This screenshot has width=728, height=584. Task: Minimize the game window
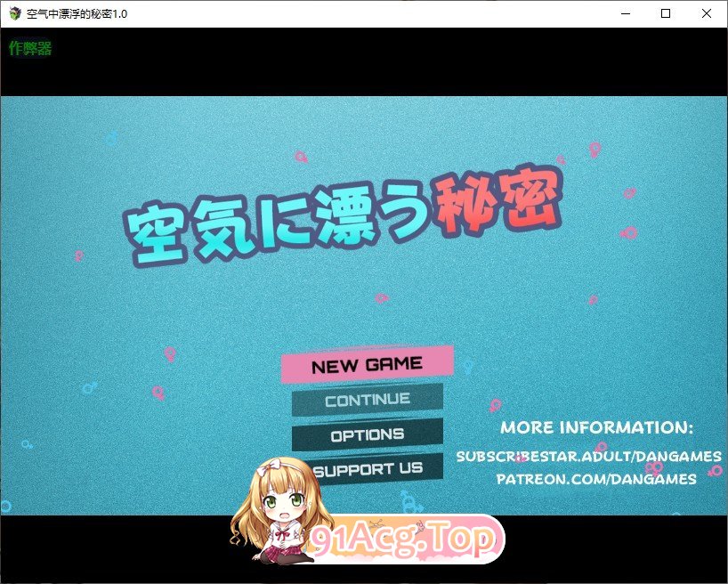pos(626,13)
